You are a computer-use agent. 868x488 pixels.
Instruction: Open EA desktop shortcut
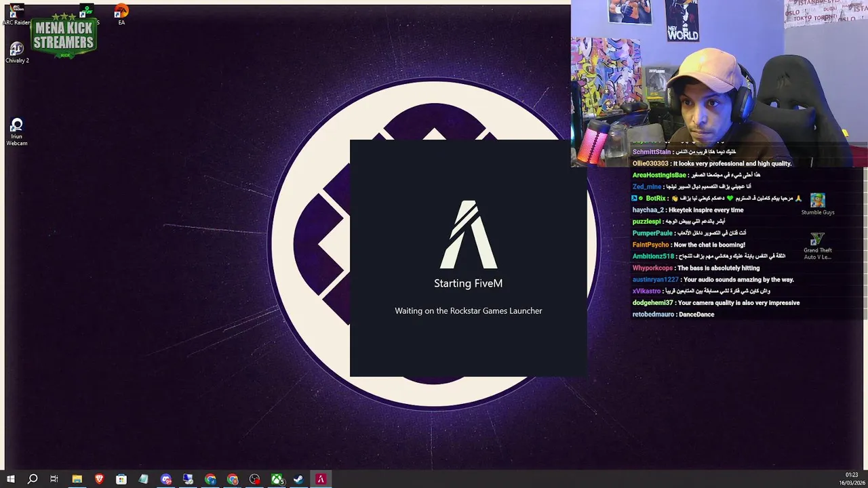coord(121,15)
